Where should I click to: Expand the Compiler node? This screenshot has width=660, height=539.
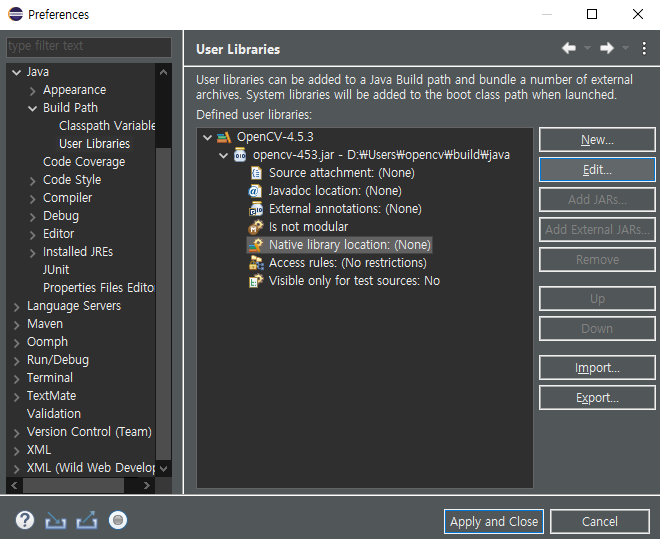32,199
